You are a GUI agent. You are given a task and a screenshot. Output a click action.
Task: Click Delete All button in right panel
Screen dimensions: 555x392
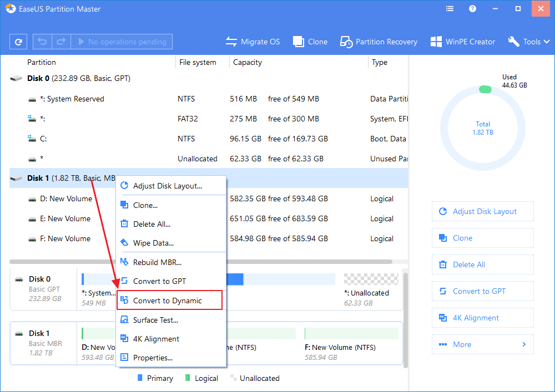tap(483, 264)
